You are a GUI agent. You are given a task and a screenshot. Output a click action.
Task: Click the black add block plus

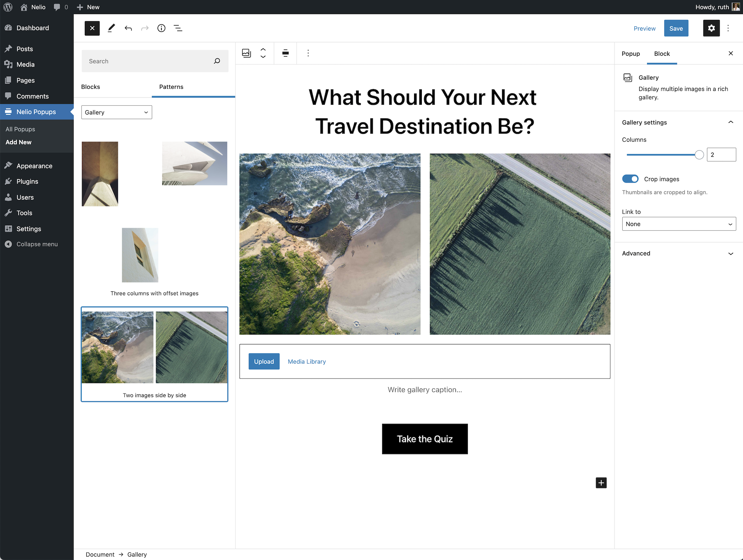pyautogui.click(x=601, y=483)
